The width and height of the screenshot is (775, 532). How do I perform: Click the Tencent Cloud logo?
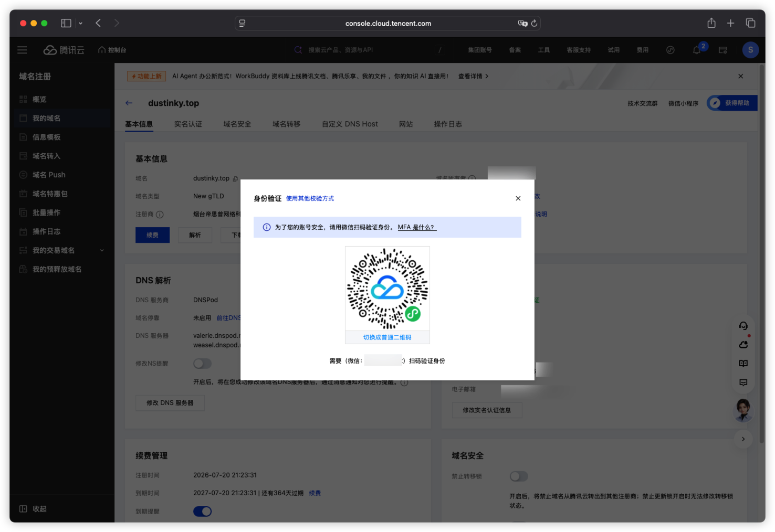click(64, 50)
